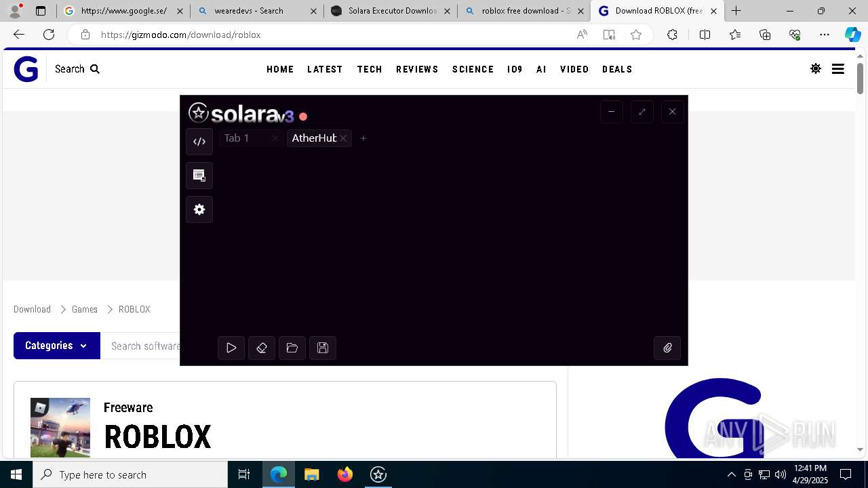Open AI section on Gizmodo

541,69
